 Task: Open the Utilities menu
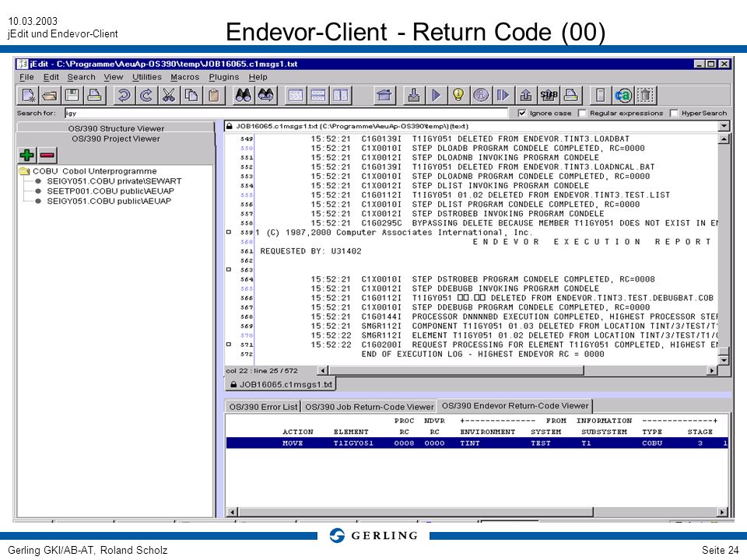[x=147, y=77]
